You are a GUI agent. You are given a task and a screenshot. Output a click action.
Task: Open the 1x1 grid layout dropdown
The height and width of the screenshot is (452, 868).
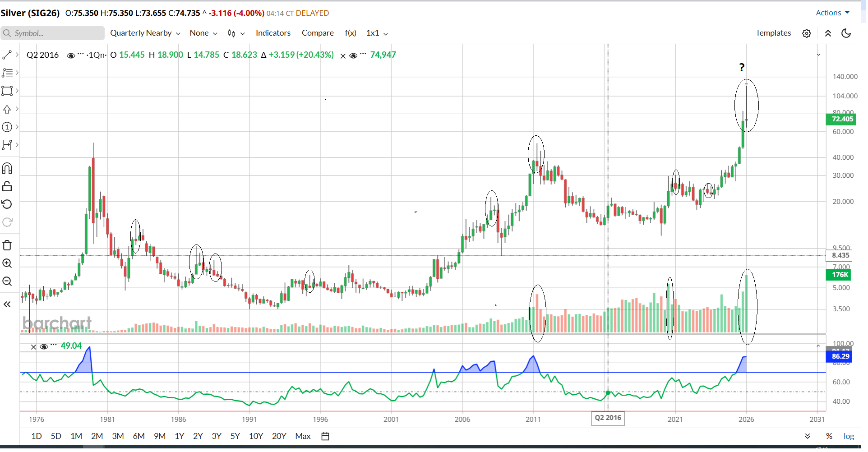[x=377, y=33]
